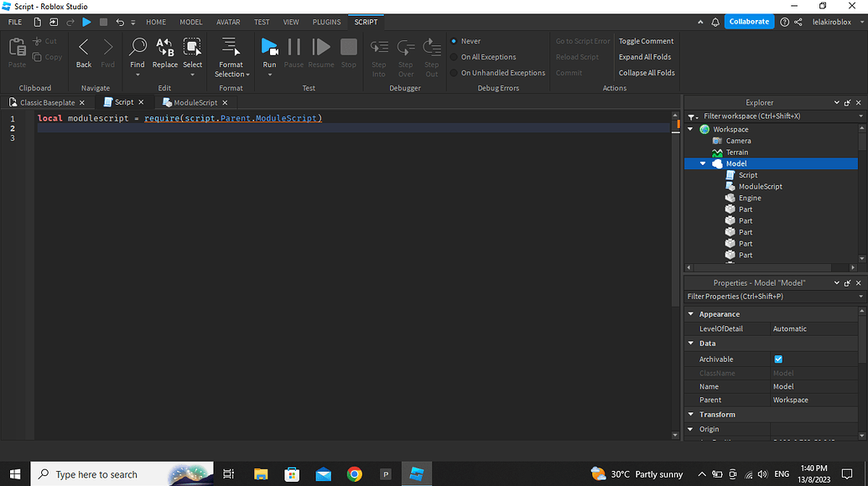The image size is (868, 486).
Task: Click the Filter Properties search field
Action: tap(755, 296)
